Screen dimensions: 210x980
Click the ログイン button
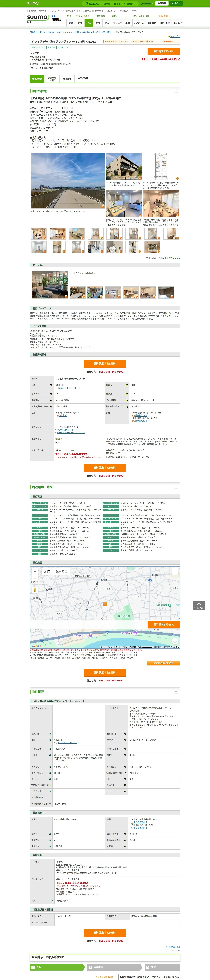(x=176, y=3)
